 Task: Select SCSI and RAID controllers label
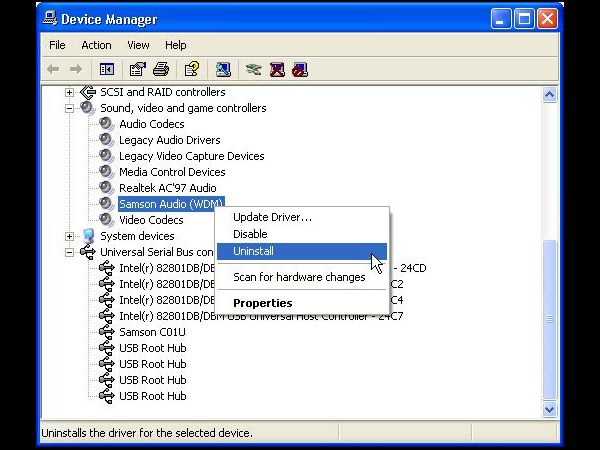(163, 92)
